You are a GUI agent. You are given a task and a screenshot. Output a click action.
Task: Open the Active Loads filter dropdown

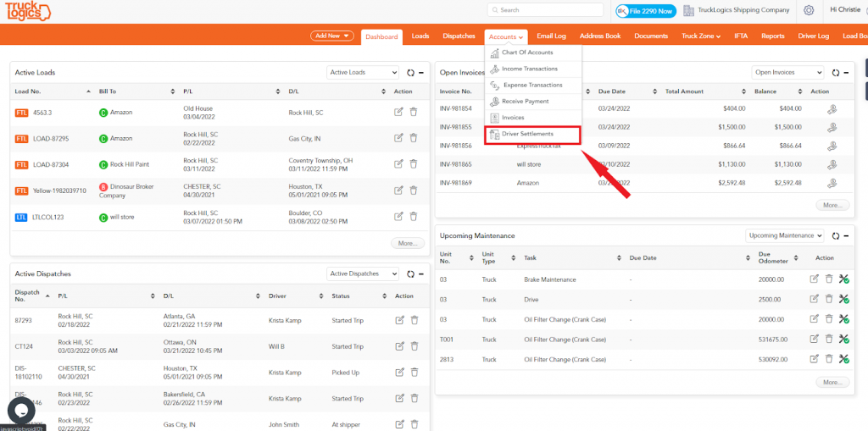tap(363, 73)
